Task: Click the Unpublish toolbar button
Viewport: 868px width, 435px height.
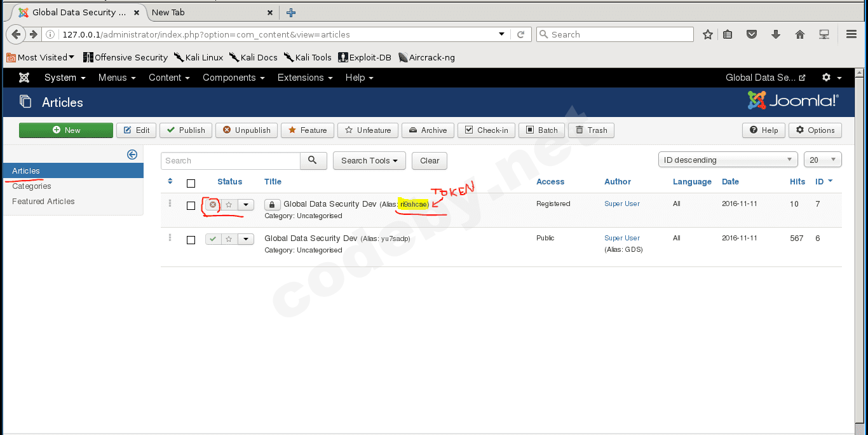Action: [247, 130]
